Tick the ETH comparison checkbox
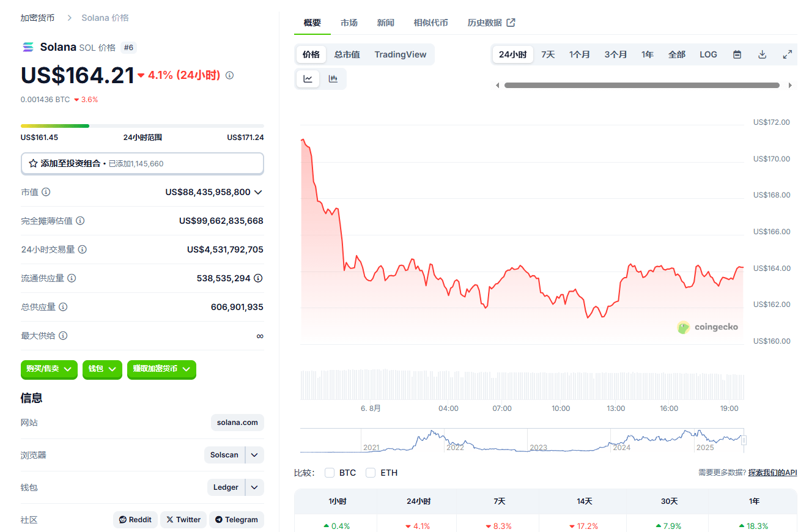Screen dimensions: 809x532 pyautogui.click(x=371, y=473)
